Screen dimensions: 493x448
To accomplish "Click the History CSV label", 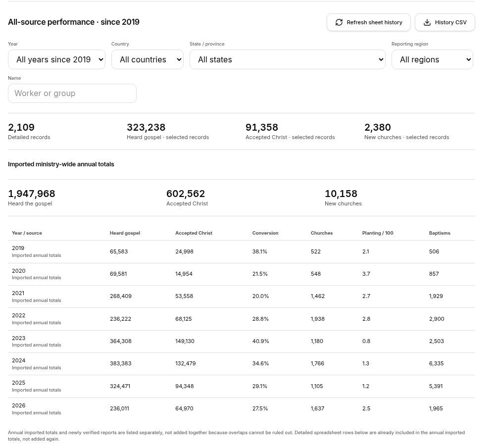I will pyautogui.click(x=450, y=22).
